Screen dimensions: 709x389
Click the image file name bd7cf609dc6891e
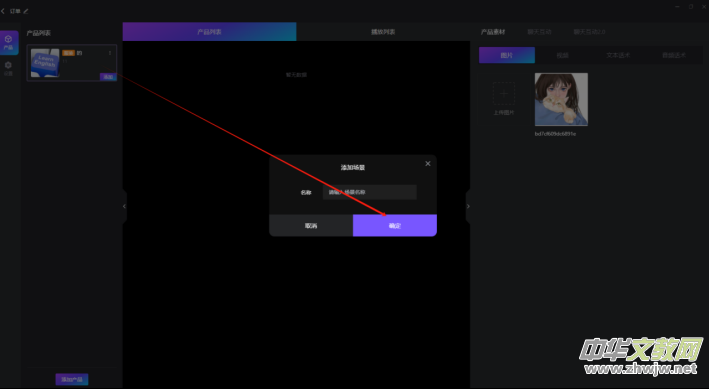point(555,134)
